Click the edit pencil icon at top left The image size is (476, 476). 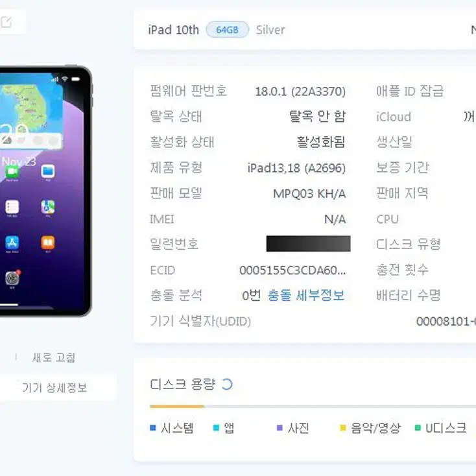[6, 22]
